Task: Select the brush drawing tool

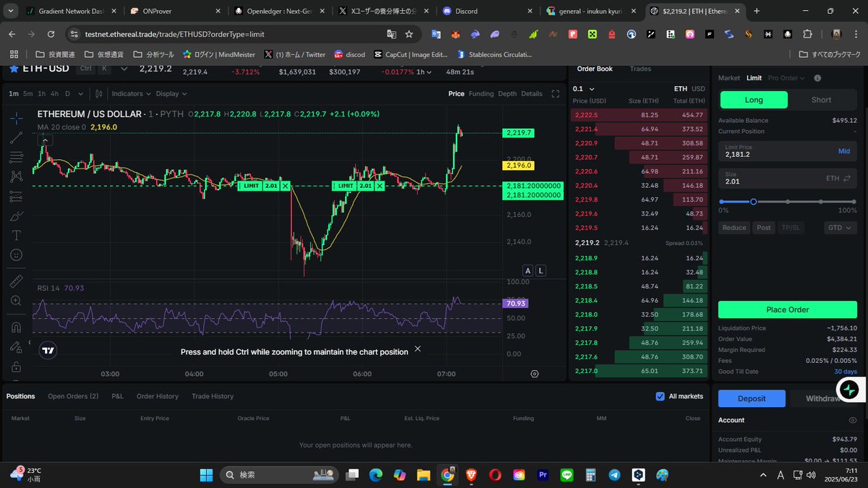Action: (16, 215)
